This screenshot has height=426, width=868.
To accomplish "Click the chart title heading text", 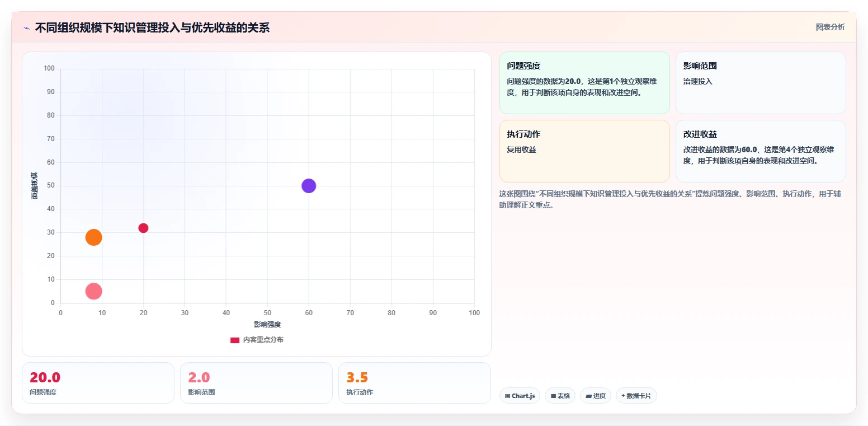I will coord(152,27).
